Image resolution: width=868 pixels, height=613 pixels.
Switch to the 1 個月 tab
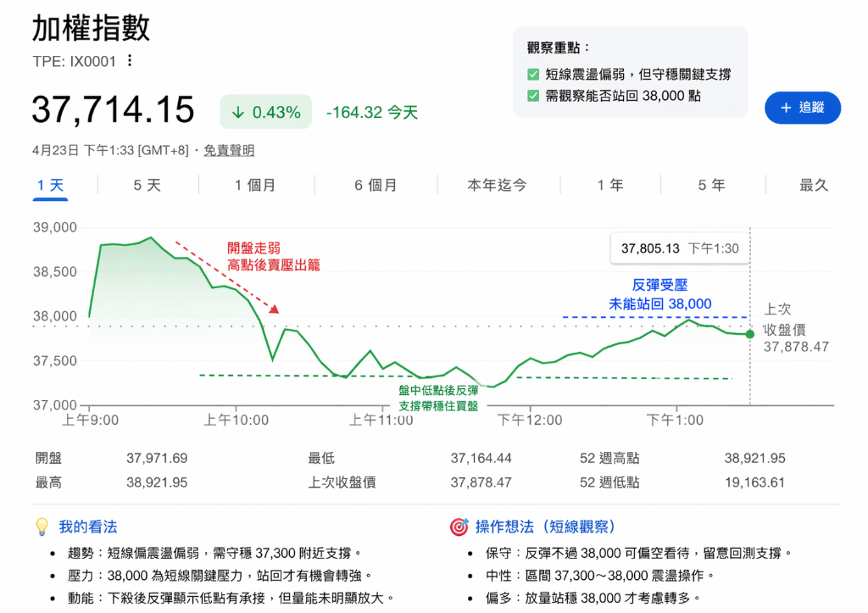(x=254, y=185)
